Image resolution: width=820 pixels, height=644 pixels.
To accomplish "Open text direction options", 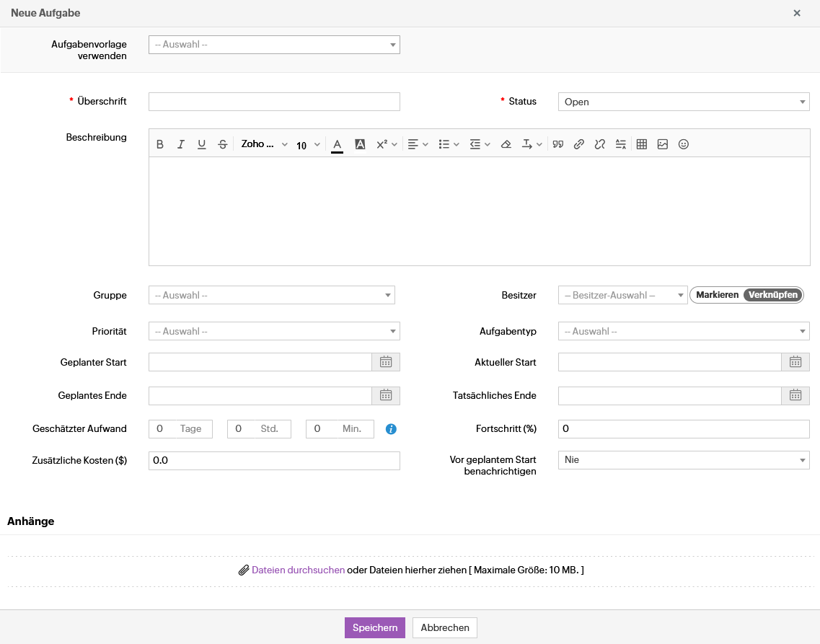I will point(532,144).
